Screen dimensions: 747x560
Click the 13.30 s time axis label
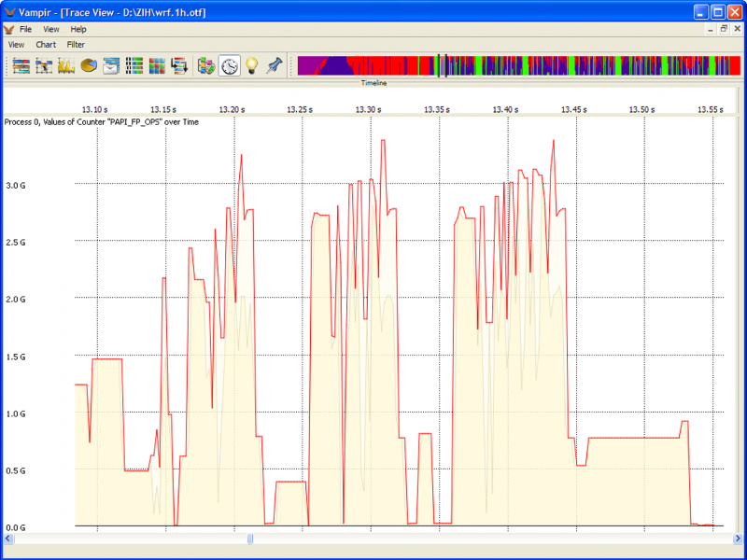tap(369, 109)
